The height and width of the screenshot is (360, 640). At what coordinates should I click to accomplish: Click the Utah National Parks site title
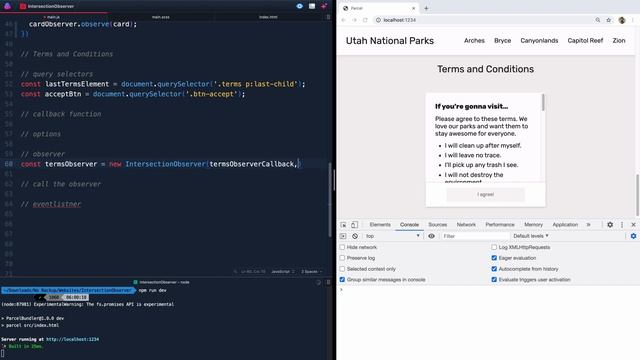pyautogui.click(x=390, y=41)
